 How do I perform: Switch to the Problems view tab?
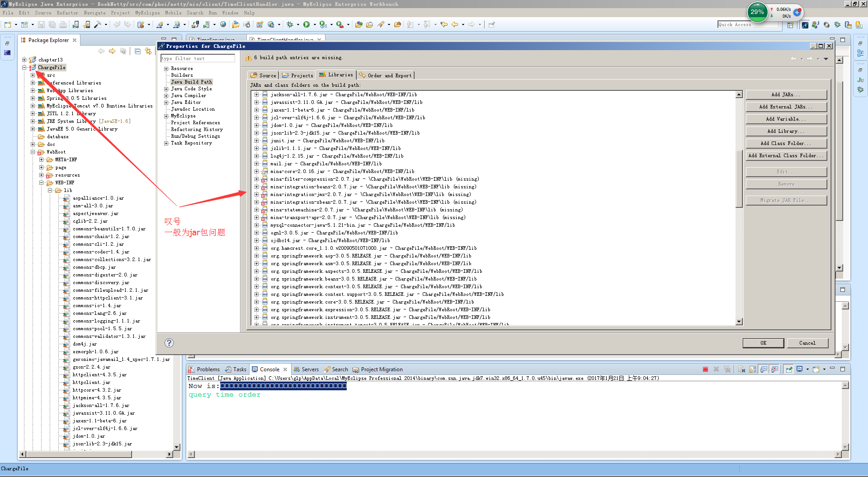[x=204, y=369]
